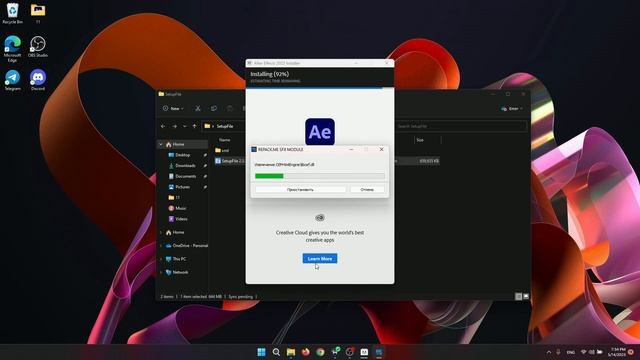Expand the This PC tree node
The width and height of the screenshot is (640, 360).
click(161, 259)
